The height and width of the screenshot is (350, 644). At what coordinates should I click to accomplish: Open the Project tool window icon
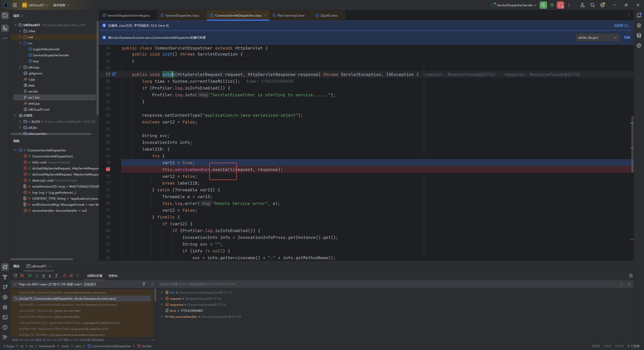[5, 16]
